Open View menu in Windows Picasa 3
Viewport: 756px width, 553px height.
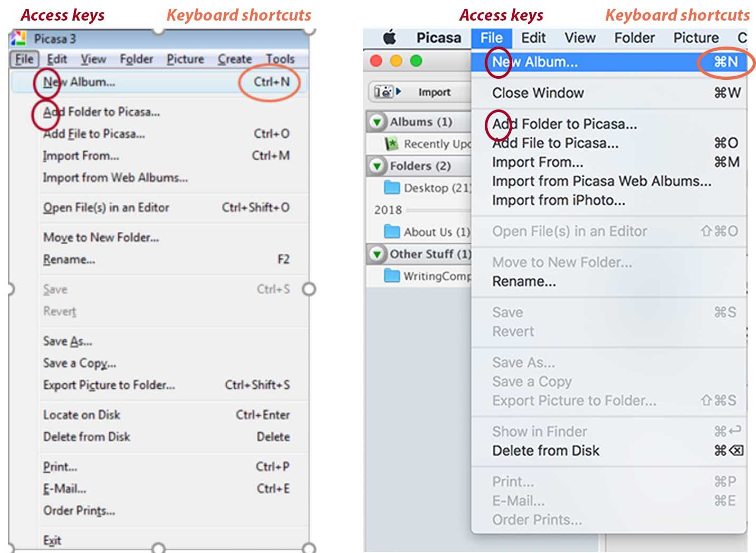pyautogui.click(x=93, y=59)
